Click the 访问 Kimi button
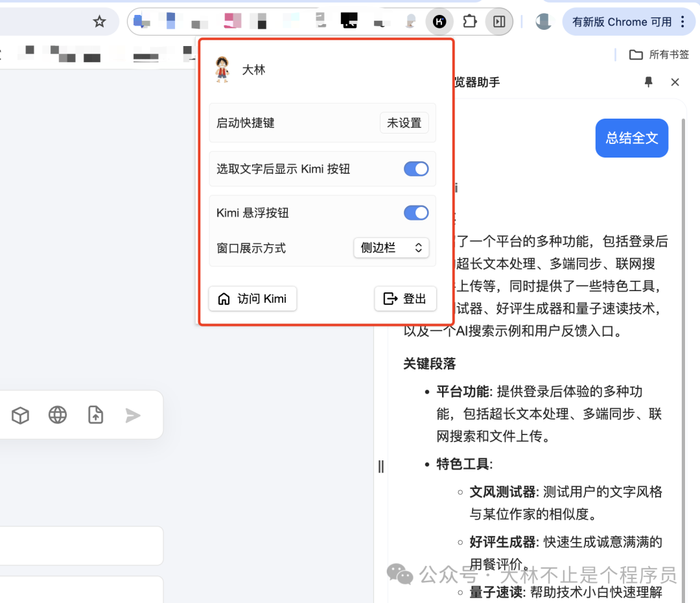 (x=253, y=298)
